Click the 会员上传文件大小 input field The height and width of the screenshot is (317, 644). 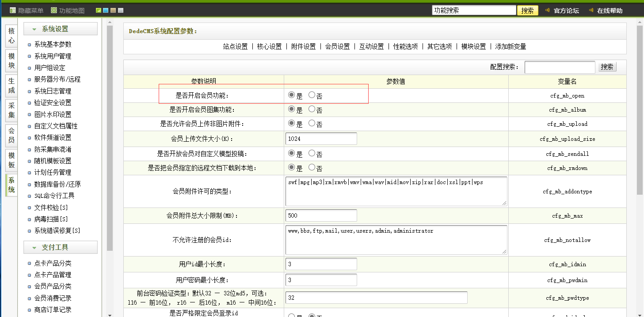tap(321, 139)
